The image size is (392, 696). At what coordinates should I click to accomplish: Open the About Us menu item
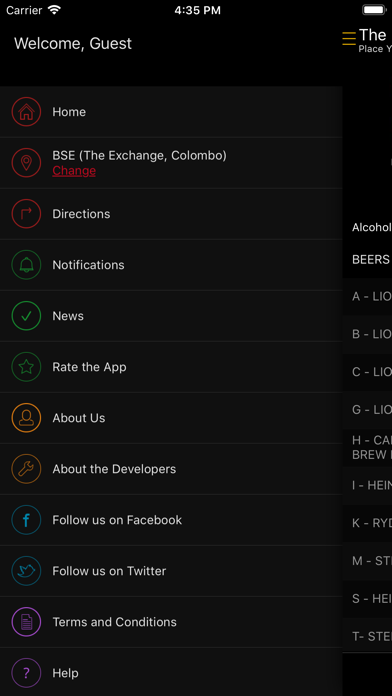pos(171,418)
